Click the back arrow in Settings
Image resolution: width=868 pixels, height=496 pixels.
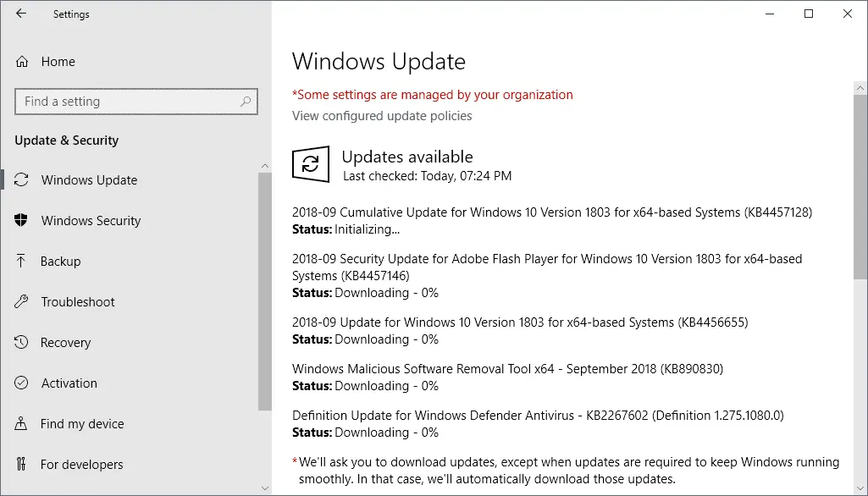pyautogui.click(x=21, y=14)
